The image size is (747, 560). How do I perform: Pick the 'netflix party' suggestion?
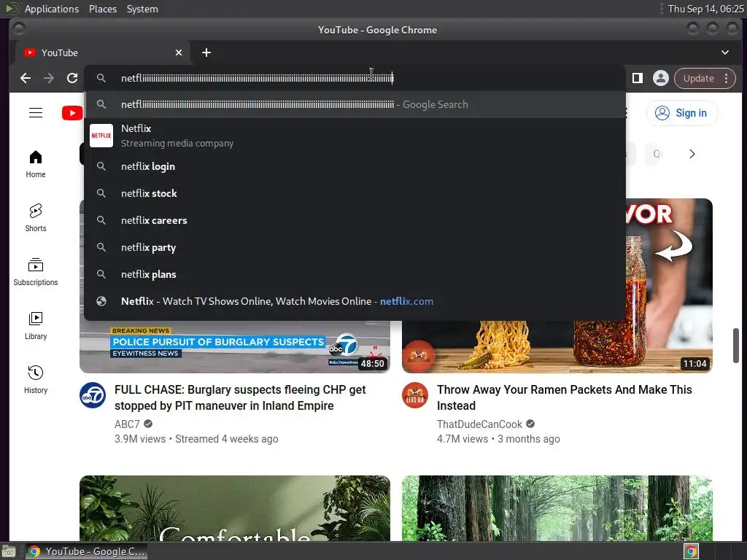click(x=355, y=248)
